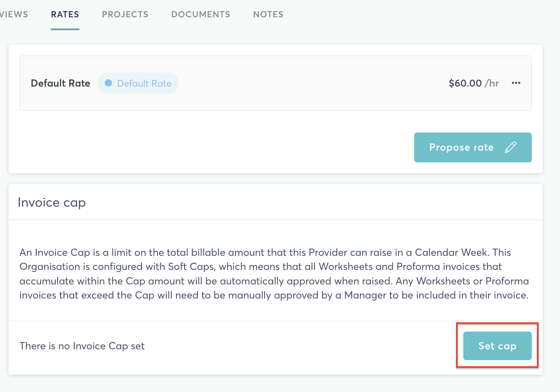
Task: Click the blue dot in the rate badge
Action: click(x=108, y=83)
